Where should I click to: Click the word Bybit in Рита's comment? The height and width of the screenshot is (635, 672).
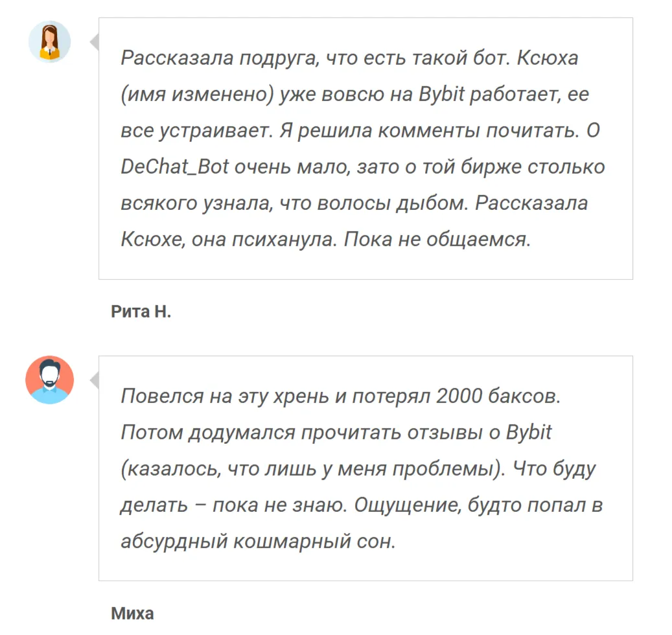pyautogui.click(x=441, y=94)
